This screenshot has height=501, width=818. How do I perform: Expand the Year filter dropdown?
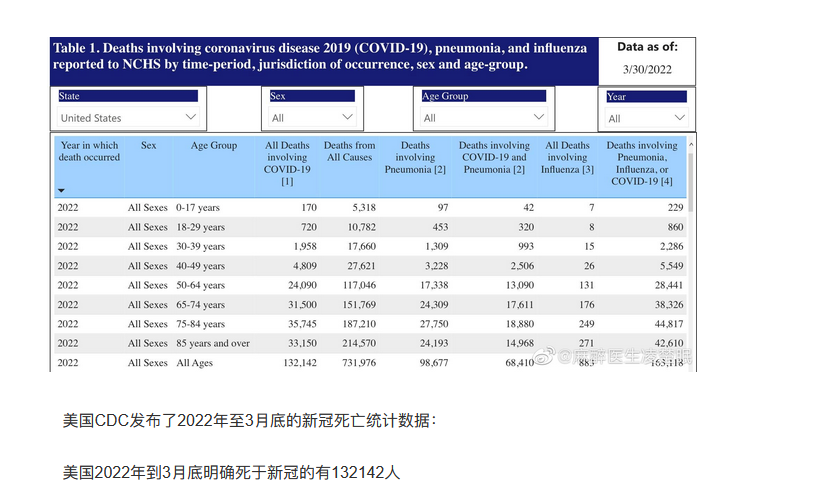coord(646,118)
